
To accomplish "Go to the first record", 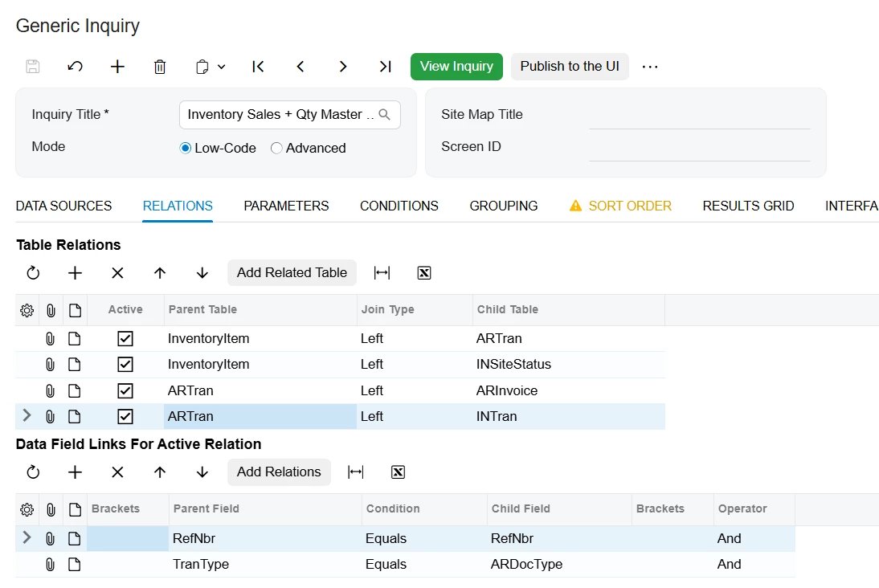I will [x=258, y=67].
